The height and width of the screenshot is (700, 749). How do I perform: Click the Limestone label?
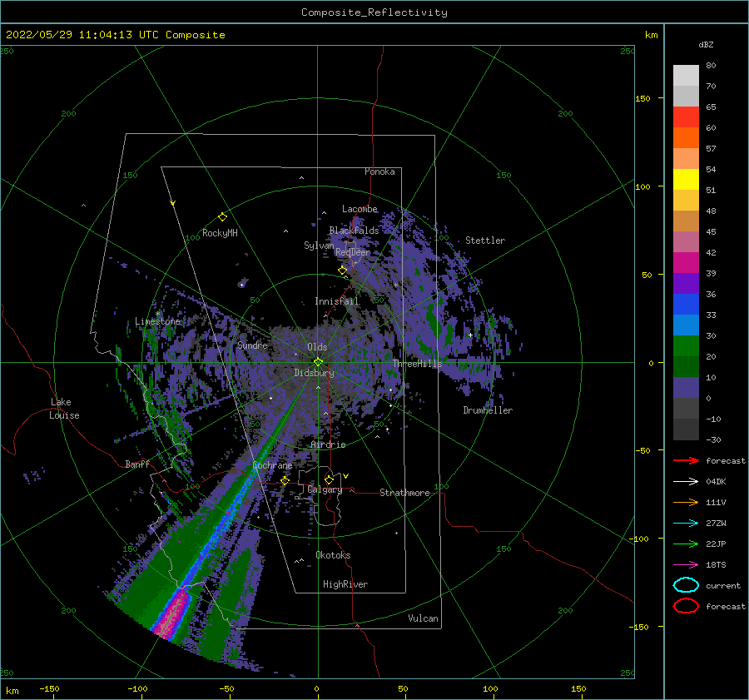coord(157,321)
